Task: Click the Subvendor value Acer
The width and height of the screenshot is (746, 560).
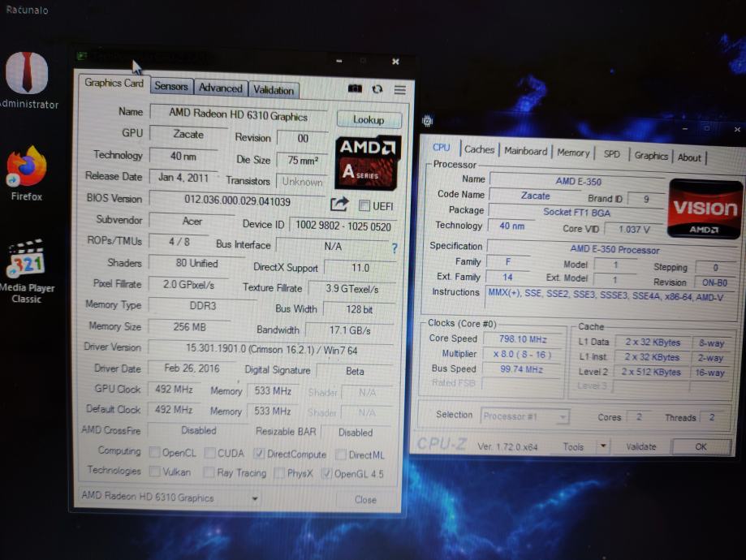Action: tap(192, 221)
